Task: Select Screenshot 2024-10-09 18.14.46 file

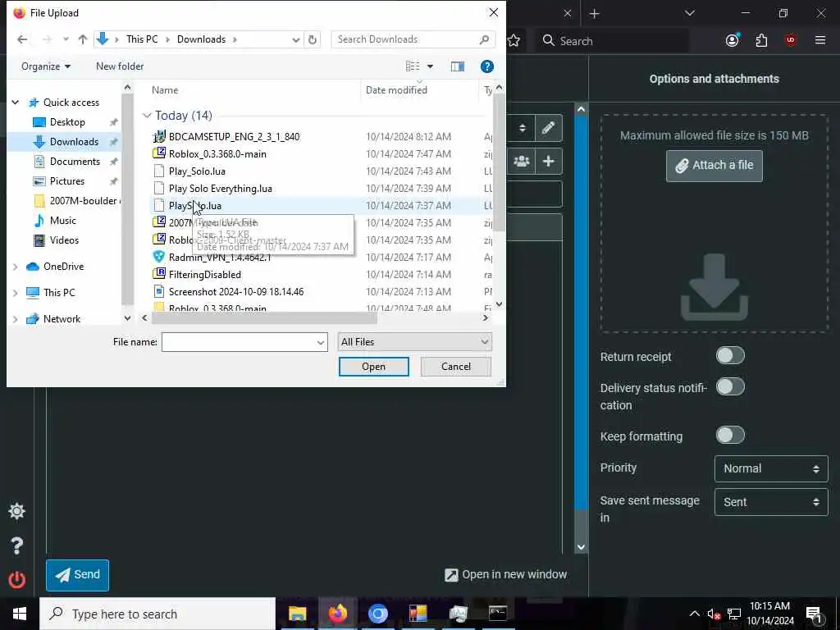Action: (x=235, y=291)
